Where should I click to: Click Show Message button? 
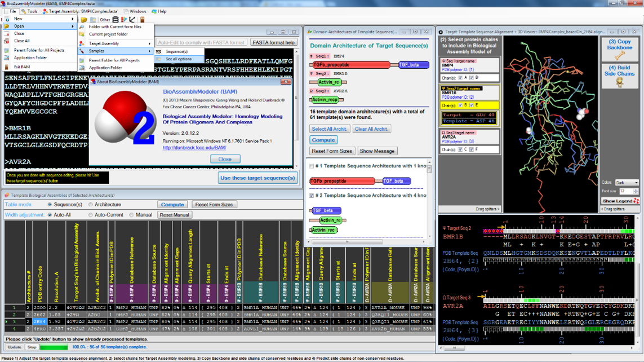[x=377, y=151]
